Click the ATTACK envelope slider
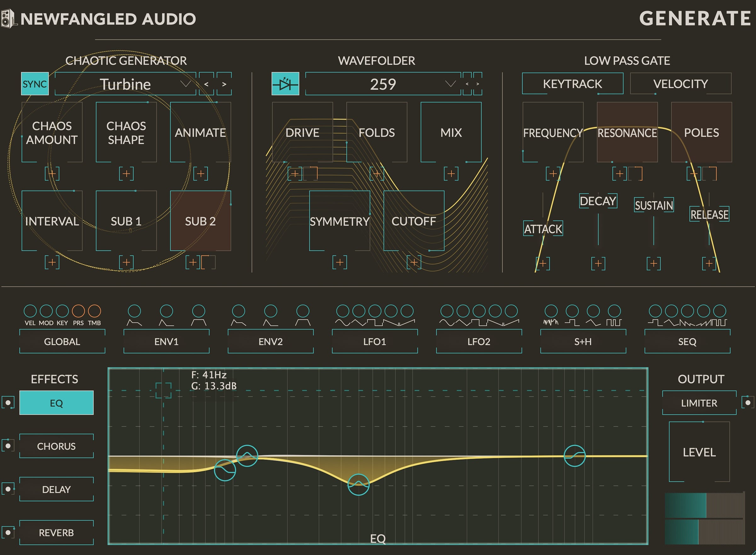756x555 pixels. pos(543,229)
